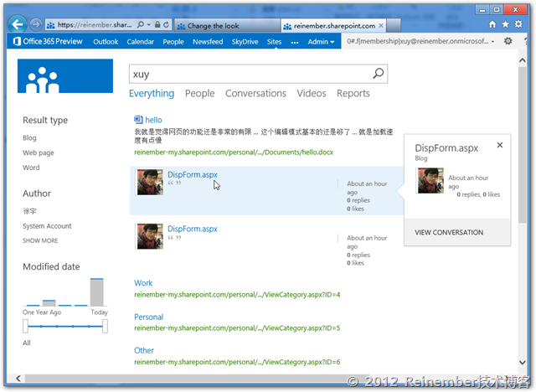536x392 pixels.
Task: Click the horizontal scrollbar left arrow
Action: [18, 378]
